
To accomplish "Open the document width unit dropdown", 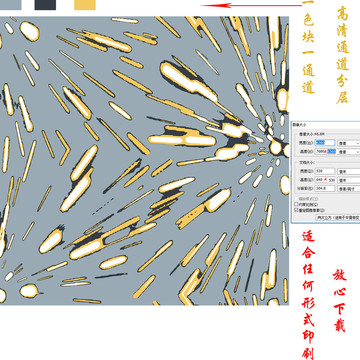I will 349,172.
